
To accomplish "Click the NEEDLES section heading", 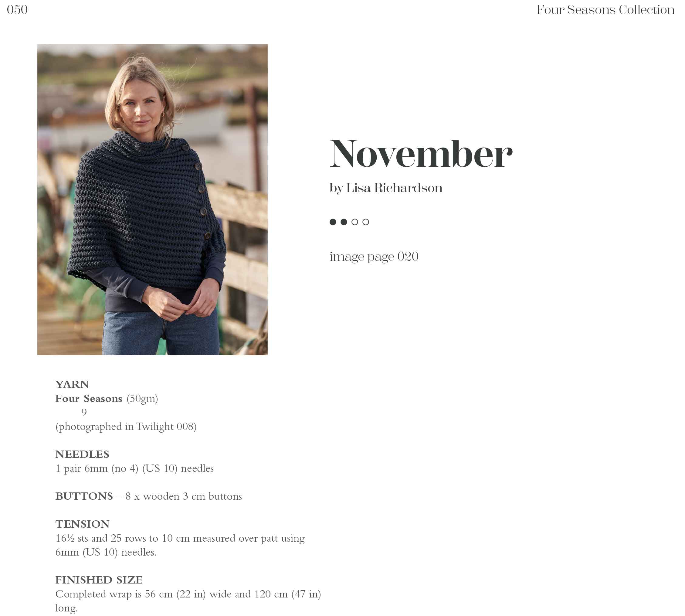I will [82, 454].
